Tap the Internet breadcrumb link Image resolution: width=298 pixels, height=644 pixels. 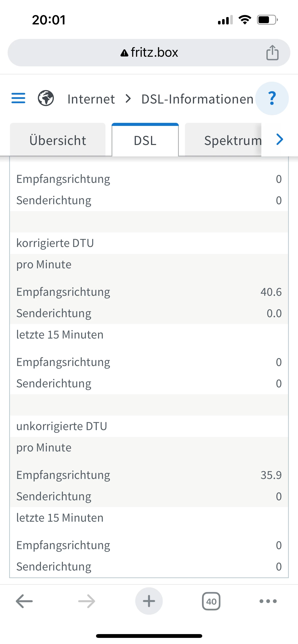point(91,99)
